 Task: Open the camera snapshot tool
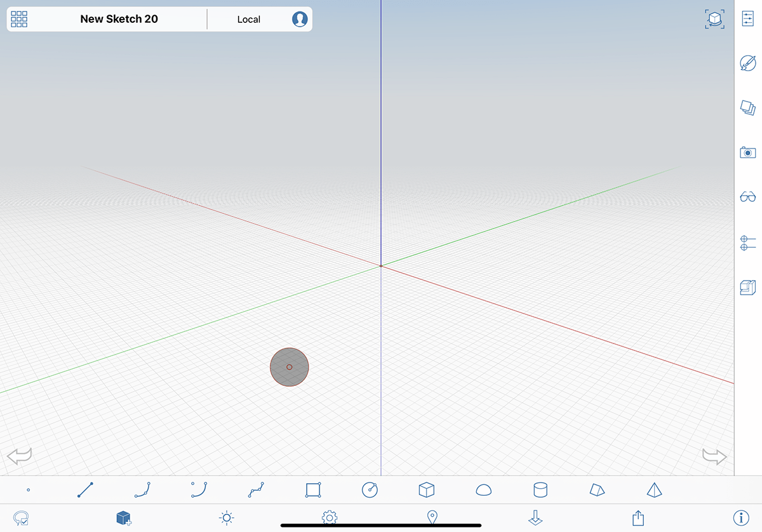coord(748,152)
